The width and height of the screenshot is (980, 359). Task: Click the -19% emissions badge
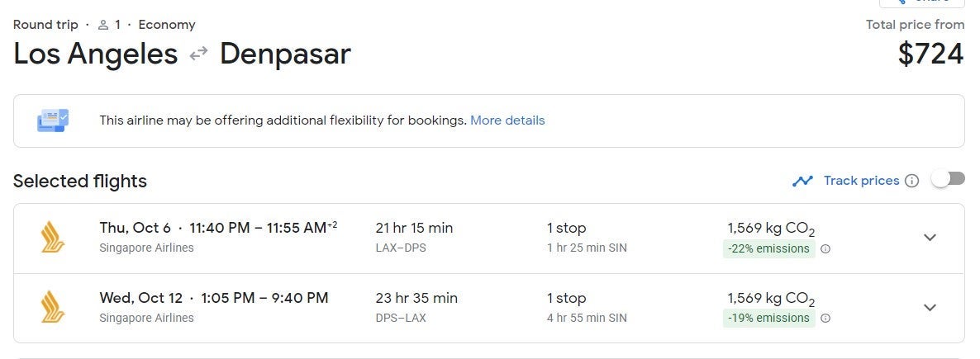768,319
